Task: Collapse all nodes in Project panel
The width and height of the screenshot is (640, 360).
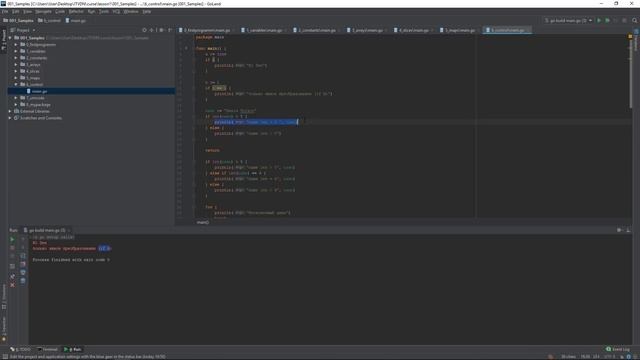Action: pyautogui.click(x=152, y=30)
